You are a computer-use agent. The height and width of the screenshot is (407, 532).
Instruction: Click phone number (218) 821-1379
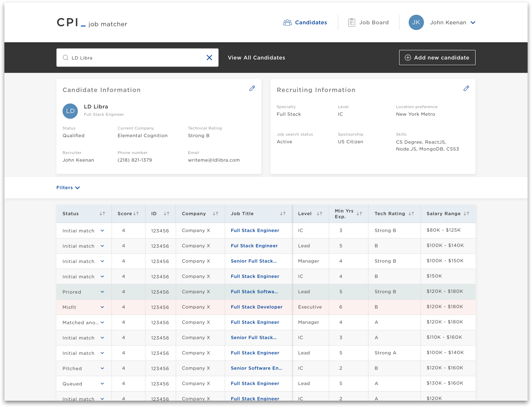click(x=135, y=160)
